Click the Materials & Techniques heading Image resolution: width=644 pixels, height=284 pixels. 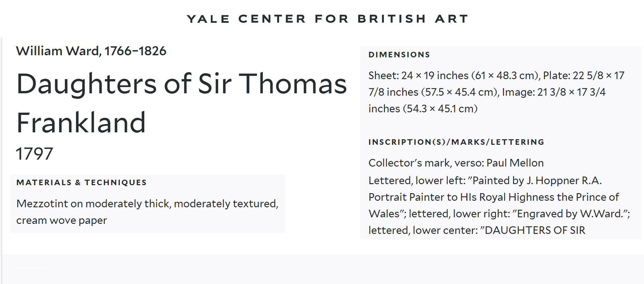81,182
